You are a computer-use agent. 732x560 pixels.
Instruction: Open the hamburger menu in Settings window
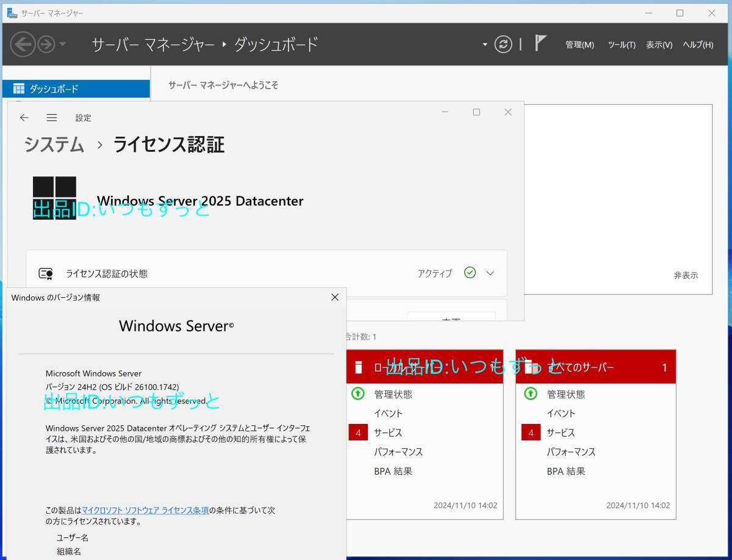tap(52, 118)
